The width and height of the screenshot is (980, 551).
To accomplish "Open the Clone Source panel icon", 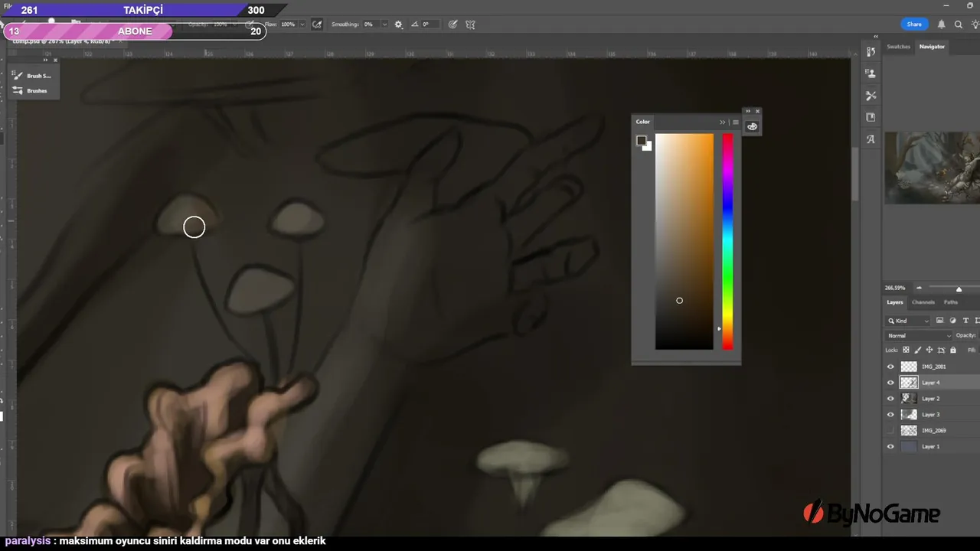I will (871, 73).
